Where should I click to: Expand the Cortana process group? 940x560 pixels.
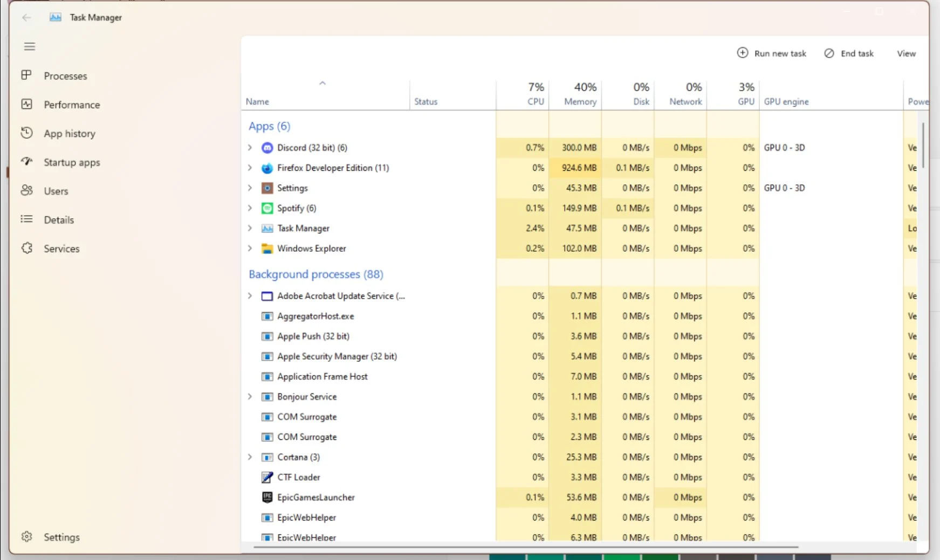[250, 457]
